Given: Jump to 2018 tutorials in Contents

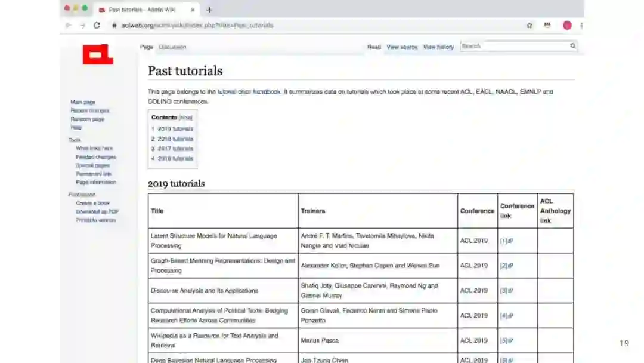Looking at the screenshot, I should 172,139.
